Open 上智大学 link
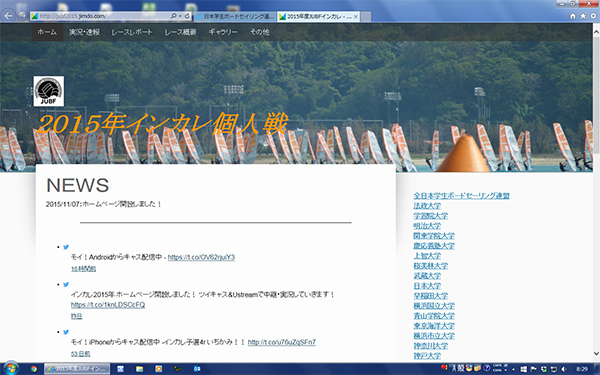The width and height of the screenshot is (600, 375). [427, 255]
